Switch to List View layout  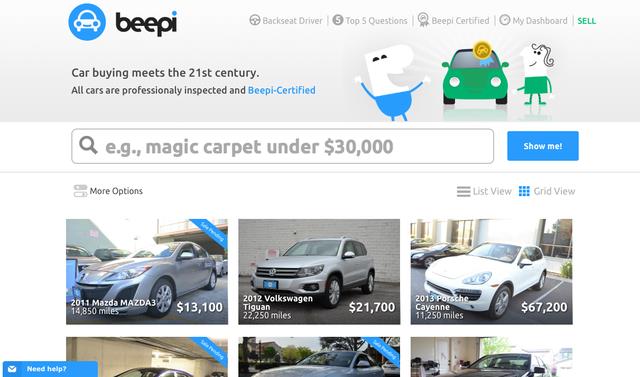(x=484, y=191)
